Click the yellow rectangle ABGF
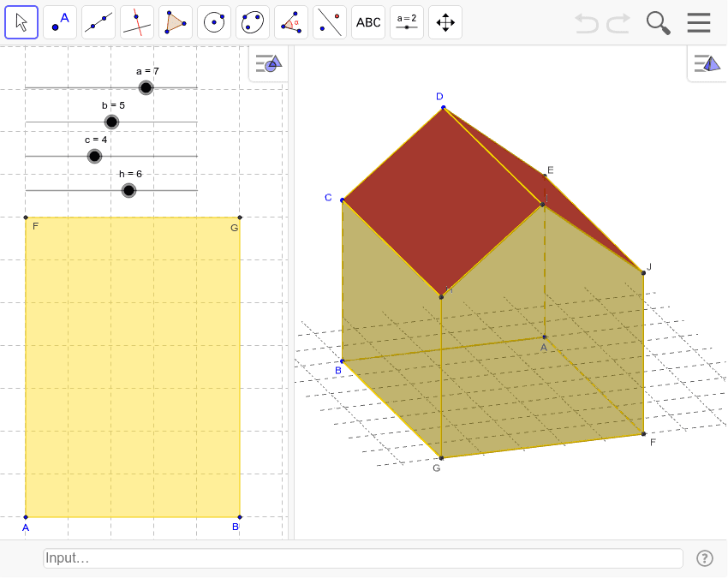 pos(133,366)
